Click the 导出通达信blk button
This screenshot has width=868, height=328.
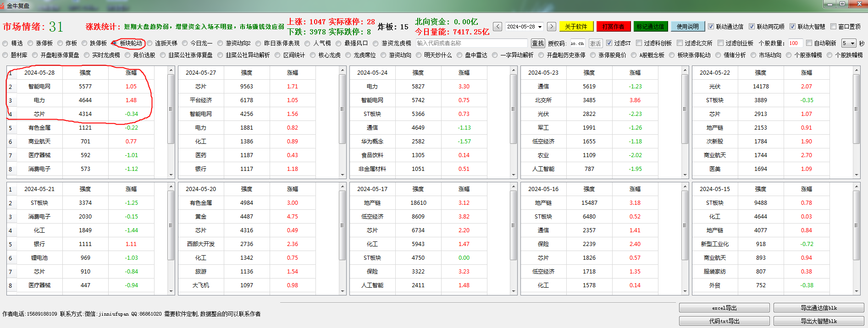[x=819, y=308]
